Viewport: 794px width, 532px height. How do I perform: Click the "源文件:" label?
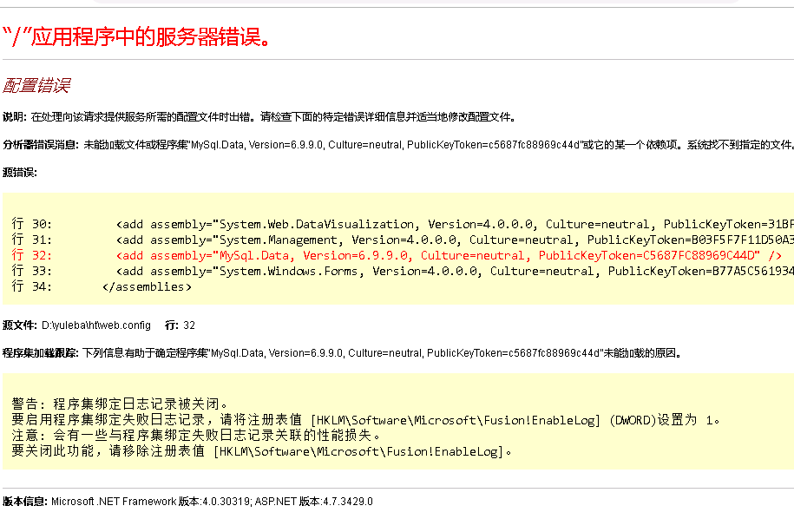(x=20, y=325)
